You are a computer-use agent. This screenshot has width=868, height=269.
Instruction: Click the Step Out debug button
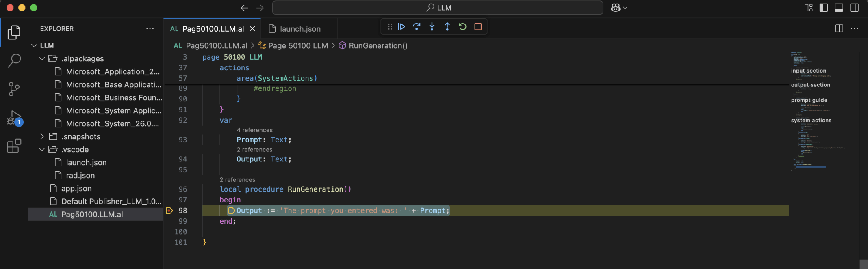tap(447, 27)
